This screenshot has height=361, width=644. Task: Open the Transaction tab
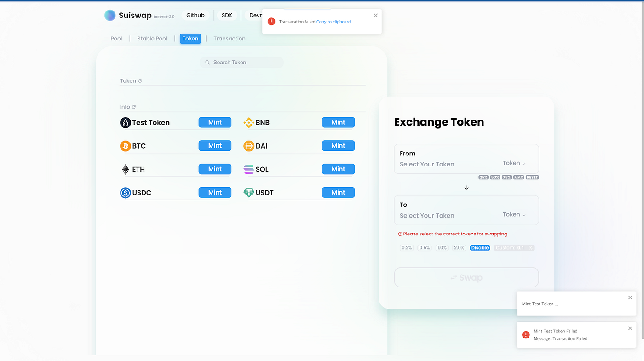[230, 39]
